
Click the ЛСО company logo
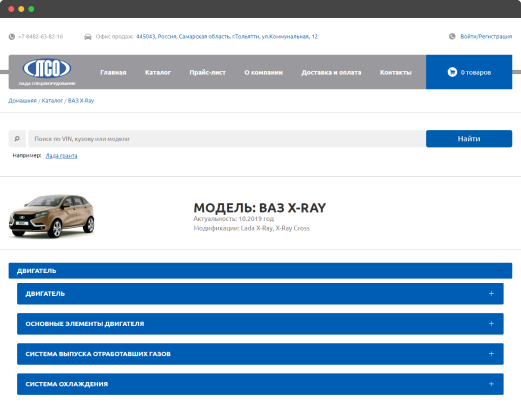click(47, 72)
